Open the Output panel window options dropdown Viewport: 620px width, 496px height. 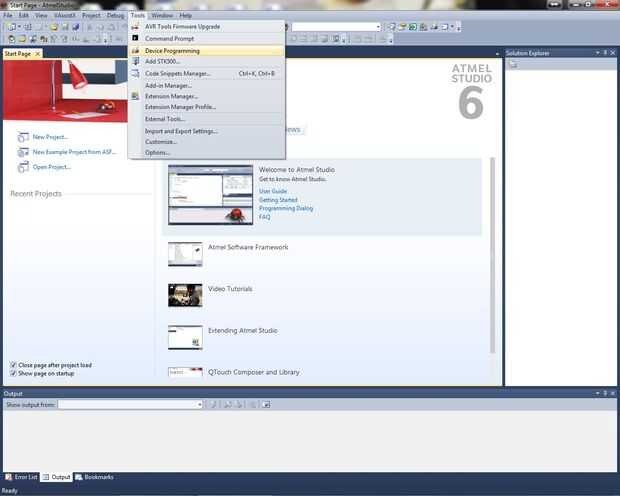tap(597, 393)
